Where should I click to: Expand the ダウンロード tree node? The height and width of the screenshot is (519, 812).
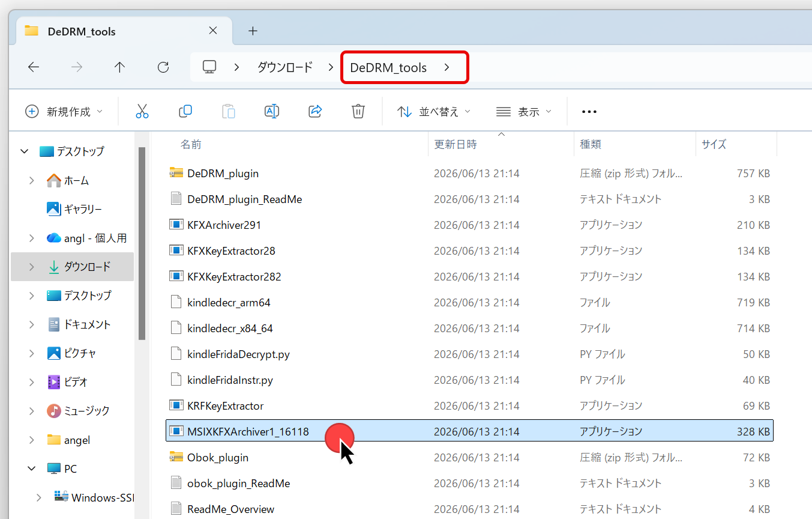(x=32, y=267)
